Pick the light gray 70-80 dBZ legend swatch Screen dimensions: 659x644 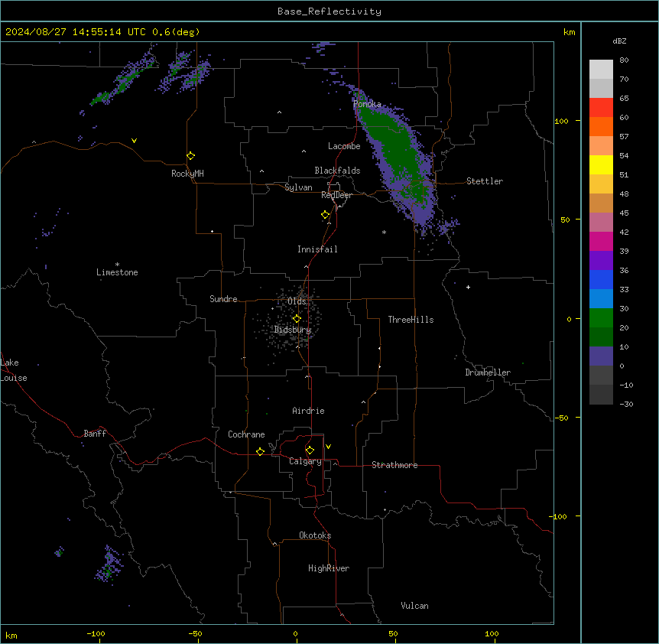pos(601,70)
